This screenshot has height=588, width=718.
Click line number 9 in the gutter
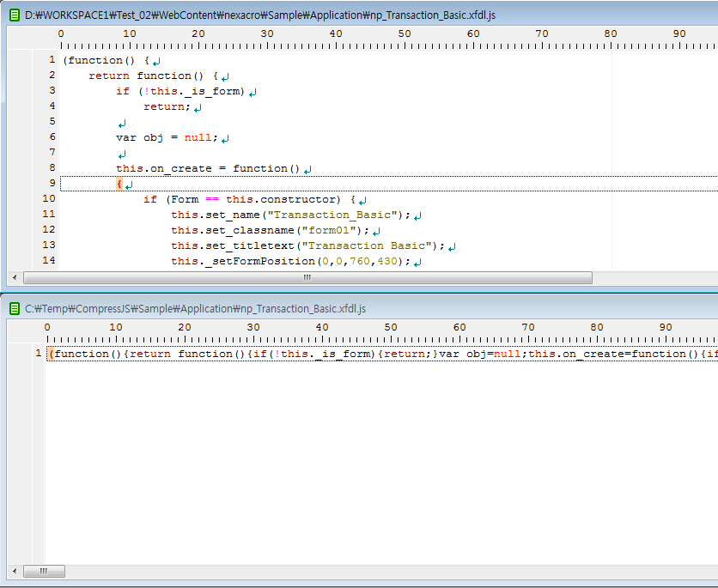tap(52, 183)
